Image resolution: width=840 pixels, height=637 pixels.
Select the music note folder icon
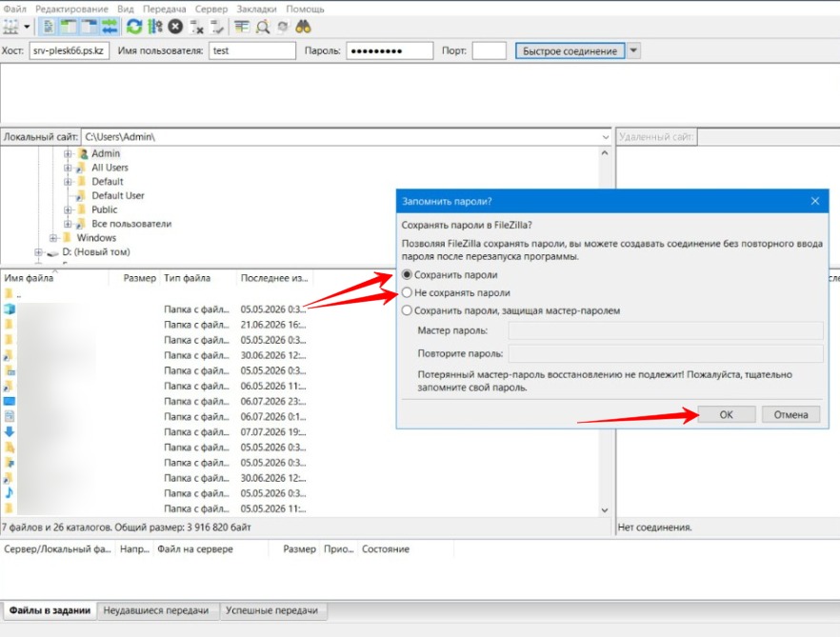click(10, 493)
